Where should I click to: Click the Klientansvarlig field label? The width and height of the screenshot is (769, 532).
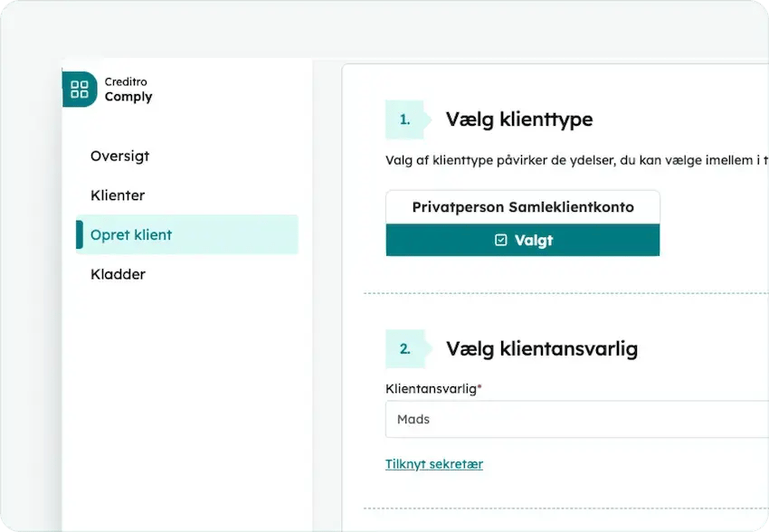click(x=431, y=388)
